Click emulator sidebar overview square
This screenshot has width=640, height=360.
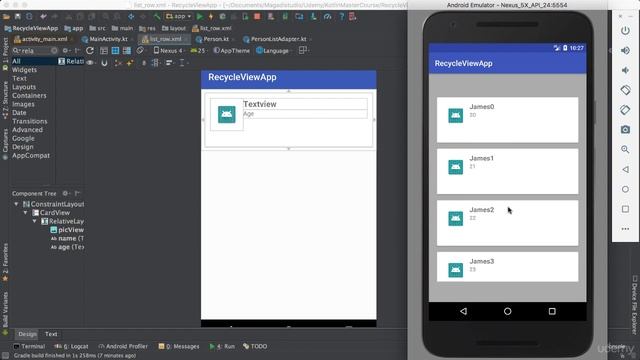click(625, 209)
